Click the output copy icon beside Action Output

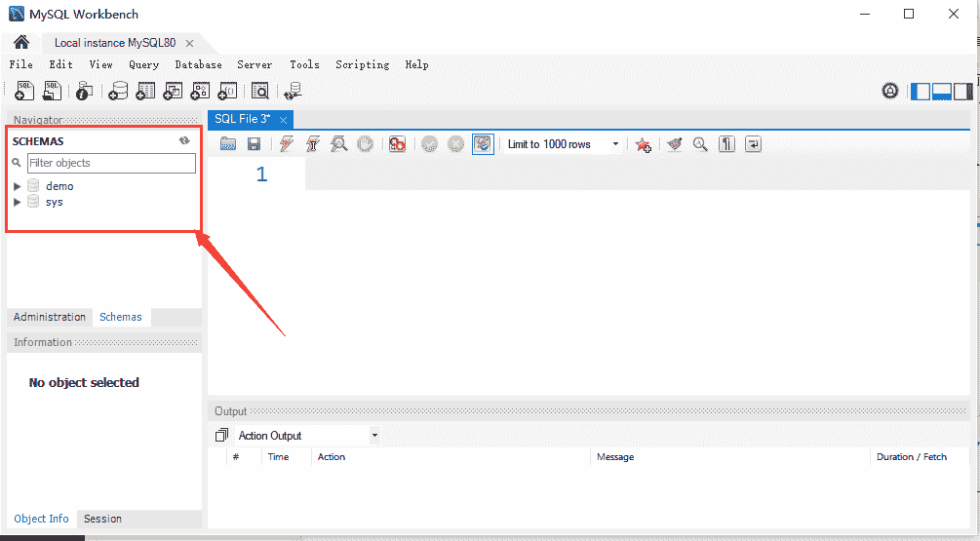pyautogui.click(x=221, y=435)
